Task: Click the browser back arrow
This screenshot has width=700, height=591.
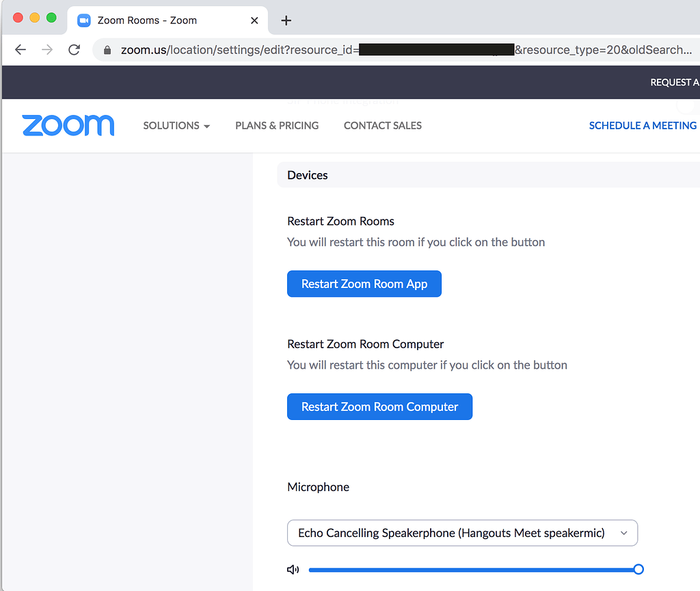Action: pos(21,49)
